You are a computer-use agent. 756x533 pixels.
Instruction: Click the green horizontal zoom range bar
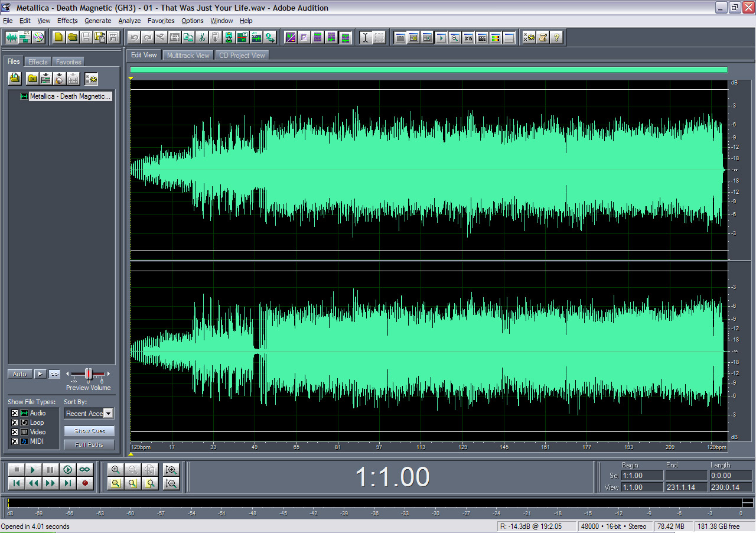pyautogui.click(x=429, y=70)
